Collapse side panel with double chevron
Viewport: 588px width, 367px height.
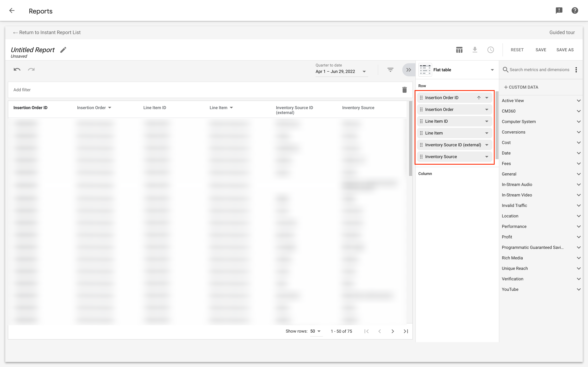409,70
